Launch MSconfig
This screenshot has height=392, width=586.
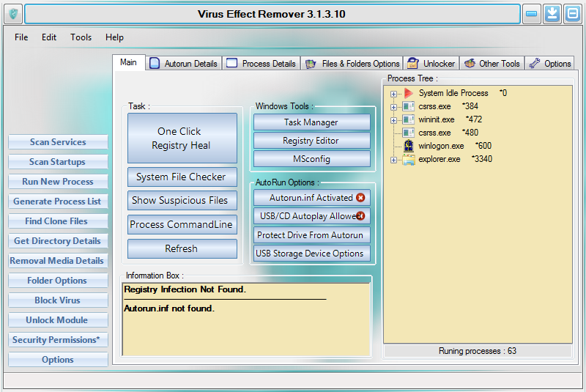click(312, 159)
